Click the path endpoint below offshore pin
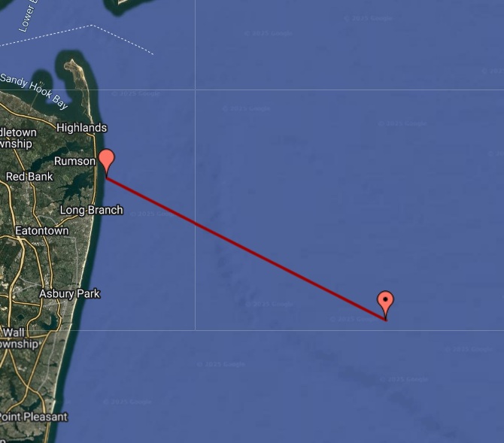The width and height of the screenshot is (504, 443). (386, 320)
